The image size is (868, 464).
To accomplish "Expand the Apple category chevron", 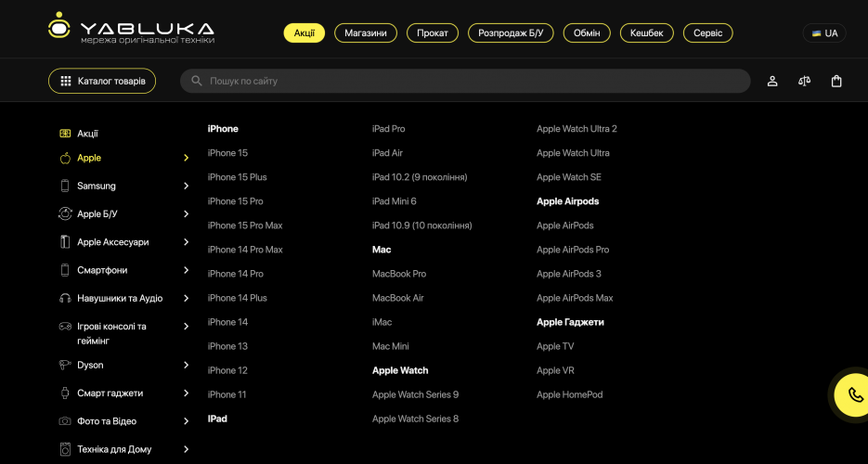I will click(186, 158).
